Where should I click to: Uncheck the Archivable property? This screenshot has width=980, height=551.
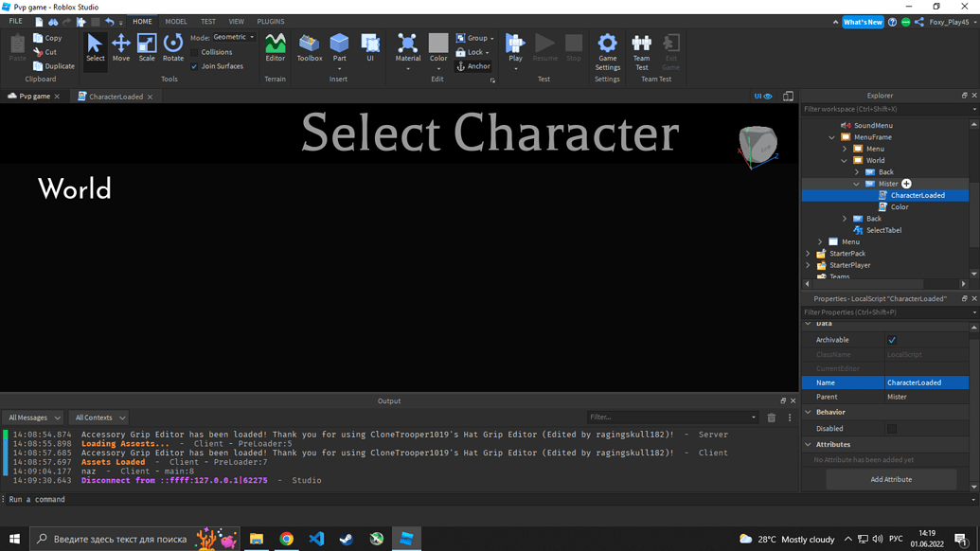[x=892, y=341]
